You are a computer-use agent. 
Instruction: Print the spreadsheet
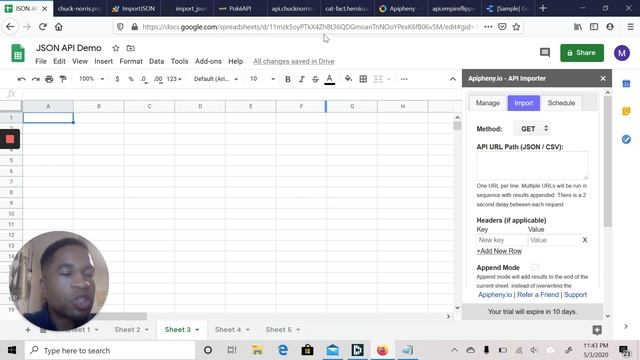(x=49, y=79)
